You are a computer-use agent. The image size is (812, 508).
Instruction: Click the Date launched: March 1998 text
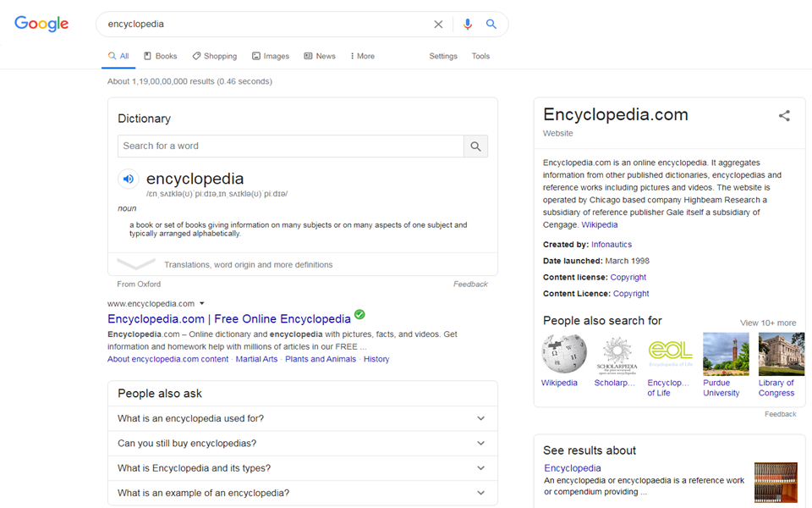coord(596,261)
